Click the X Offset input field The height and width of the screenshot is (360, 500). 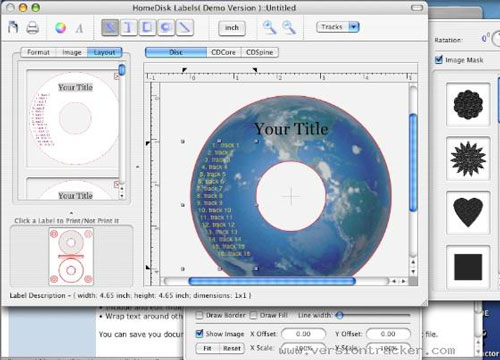coord(303,334)
